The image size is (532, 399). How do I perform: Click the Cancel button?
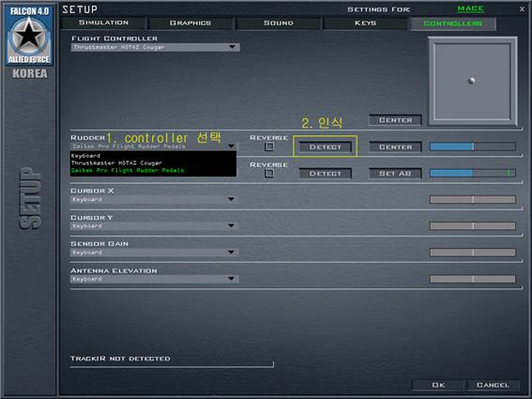click(493, 385)
